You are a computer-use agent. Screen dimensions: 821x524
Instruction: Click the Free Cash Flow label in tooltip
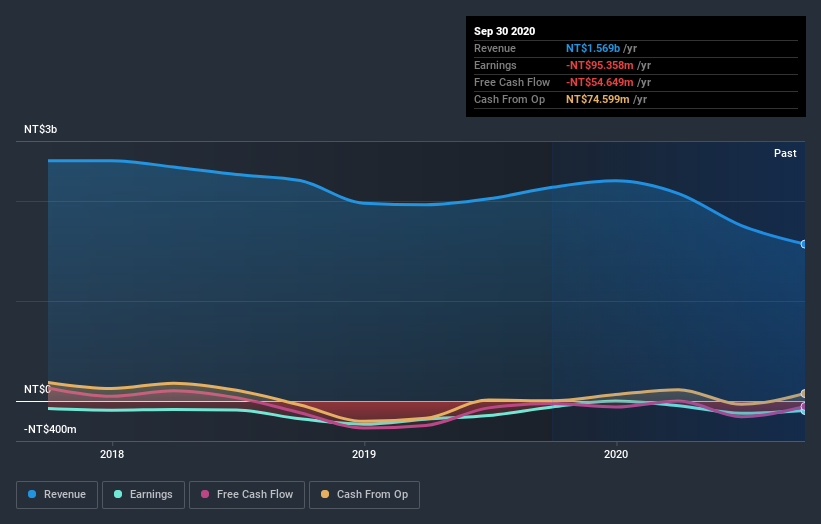point(512,82)
